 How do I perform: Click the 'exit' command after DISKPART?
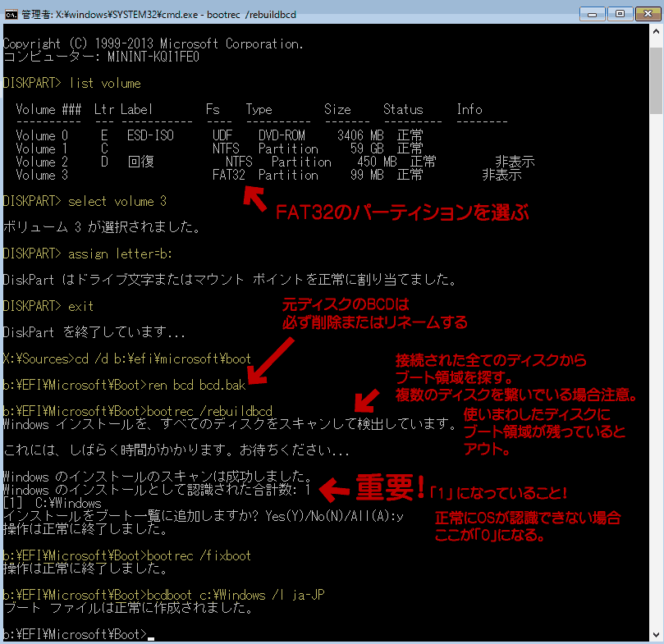click(x=81, y=306)
